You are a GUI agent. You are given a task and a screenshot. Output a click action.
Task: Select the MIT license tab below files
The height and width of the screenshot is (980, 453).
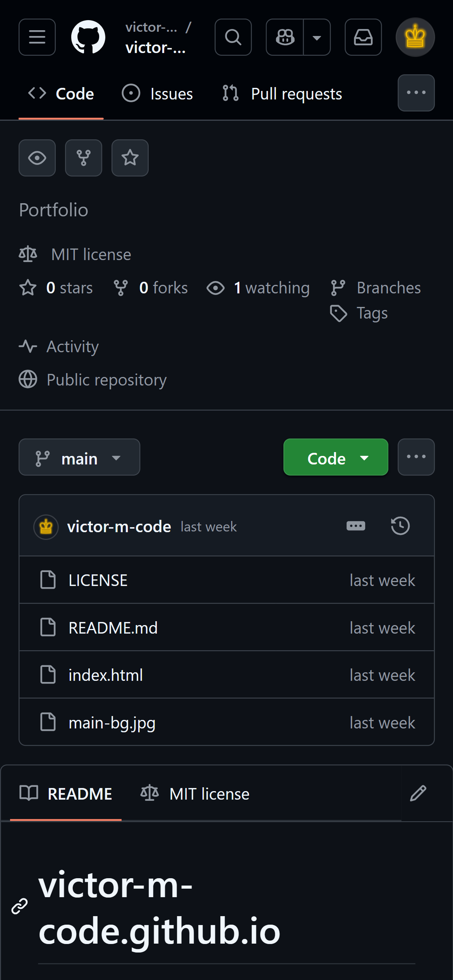click(195, 794)
